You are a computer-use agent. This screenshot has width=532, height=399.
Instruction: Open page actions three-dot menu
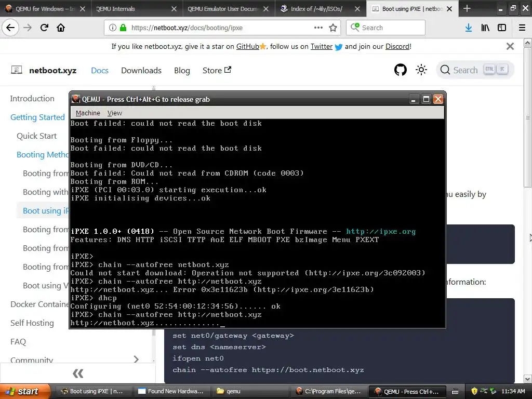(x=318, y=28)
